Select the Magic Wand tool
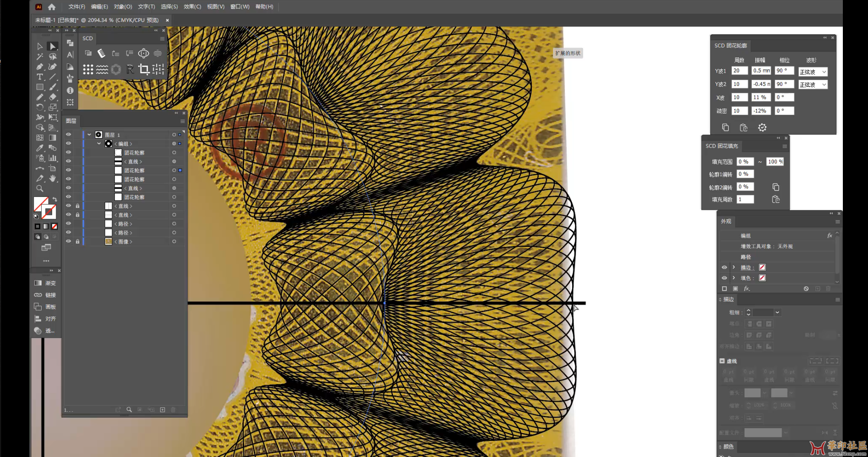The image size is (868, 457). (40, 57)
